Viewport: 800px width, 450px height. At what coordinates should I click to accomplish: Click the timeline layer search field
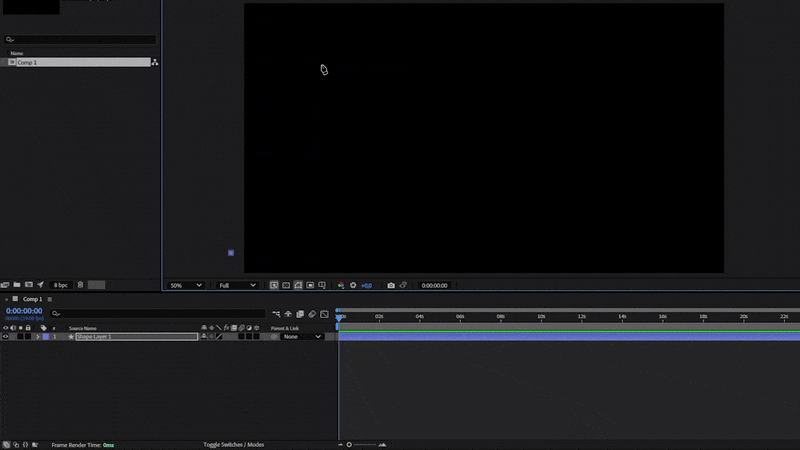click(x=158, y=314)
